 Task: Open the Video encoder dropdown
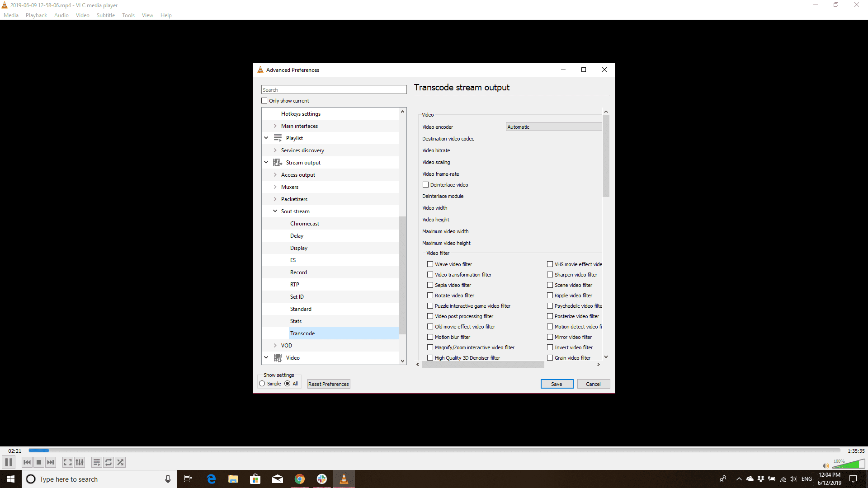click(554, 127)
